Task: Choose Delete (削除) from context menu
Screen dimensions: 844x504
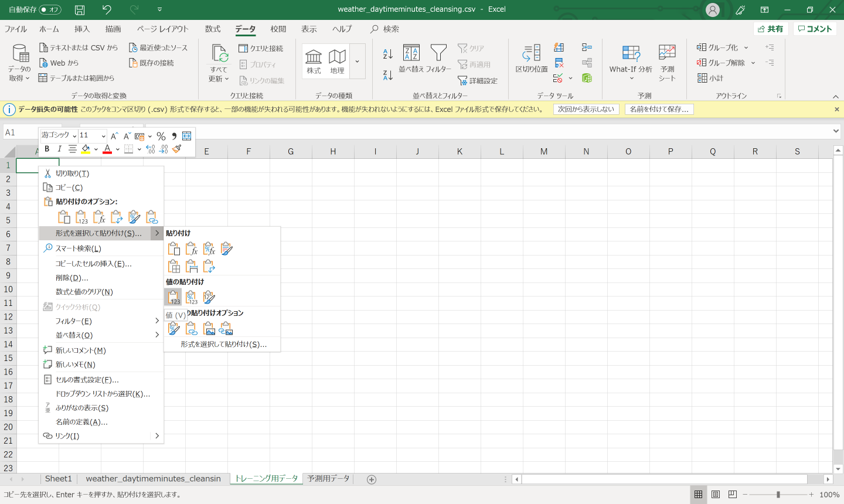Action: click(x=101, y=278)
